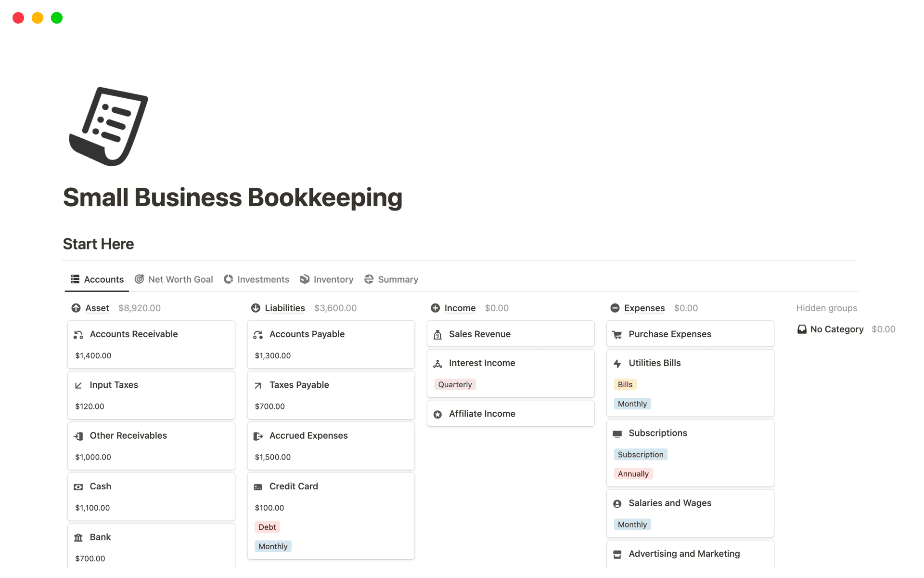Screen dimensions: 924x578
Task: Open the Taxes Payable card
Action: [299, 385]
